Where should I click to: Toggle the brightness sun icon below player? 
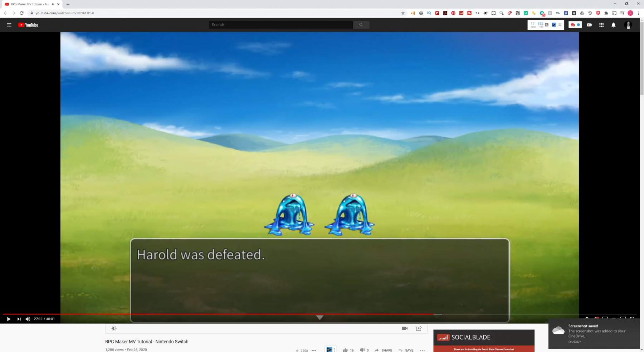click(x=114, y=328)
